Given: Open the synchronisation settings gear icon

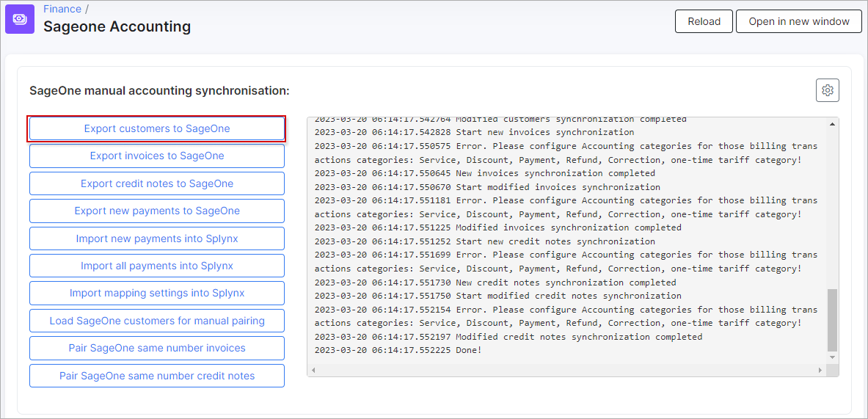Looking at the screenshot, I should point(827,90).
